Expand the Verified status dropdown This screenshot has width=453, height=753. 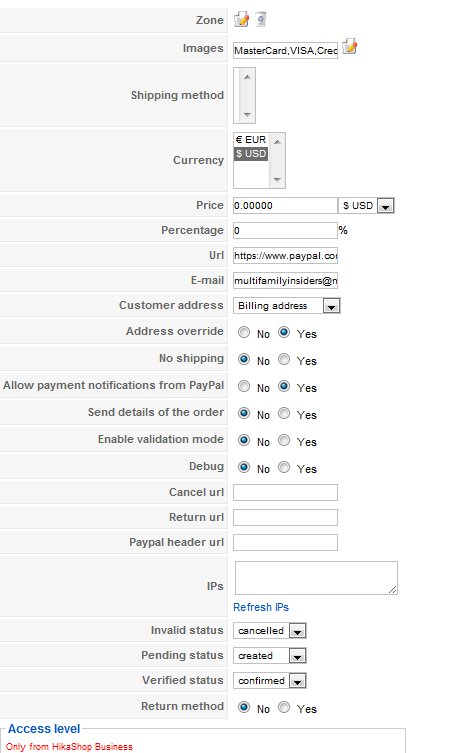[269, 680]
